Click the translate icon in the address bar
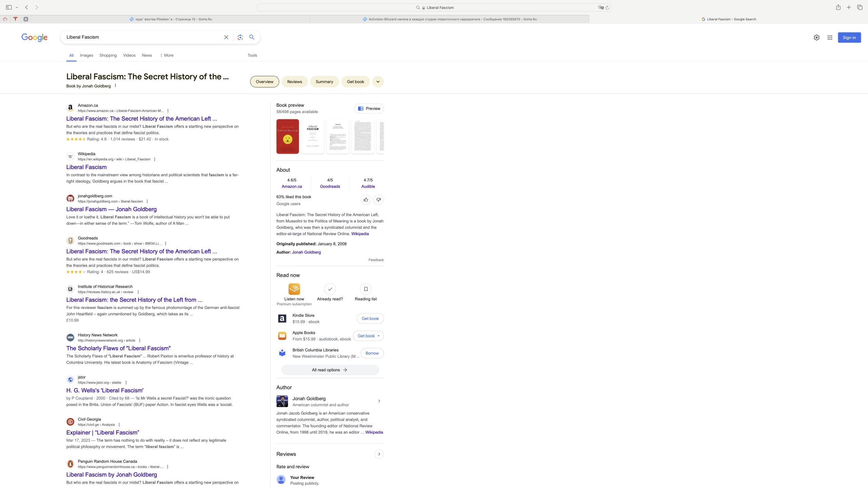 (601, 7)
